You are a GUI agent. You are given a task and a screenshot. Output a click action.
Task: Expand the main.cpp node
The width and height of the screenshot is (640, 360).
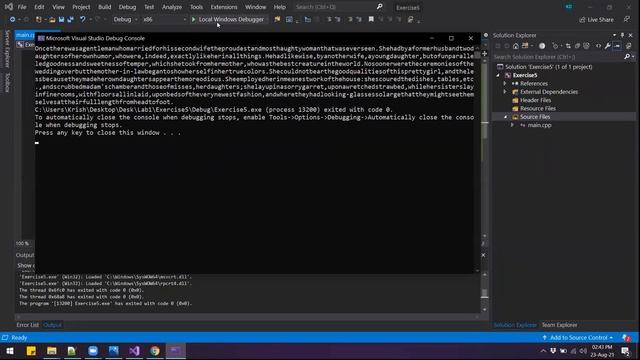pyautogui.click(x=513, y=125)
